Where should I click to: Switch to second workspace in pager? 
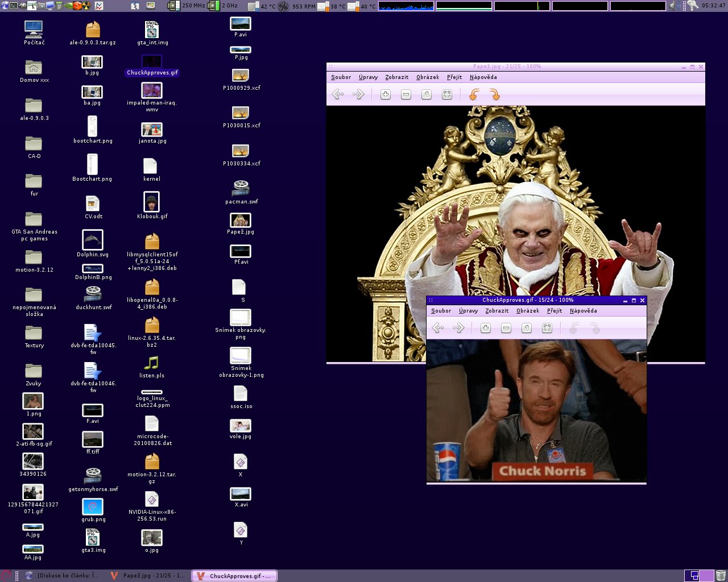point(706,576)
